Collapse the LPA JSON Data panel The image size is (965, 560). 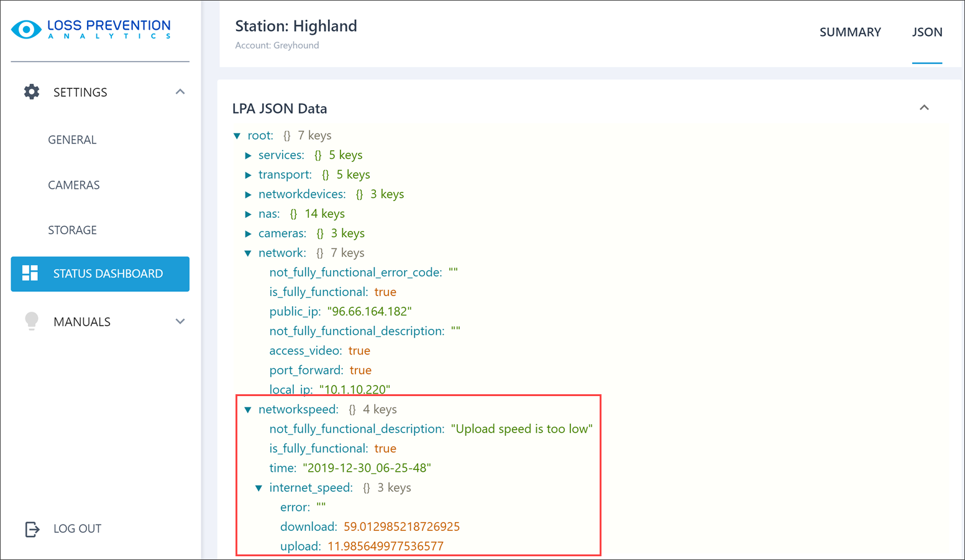[x=924, y=108]
